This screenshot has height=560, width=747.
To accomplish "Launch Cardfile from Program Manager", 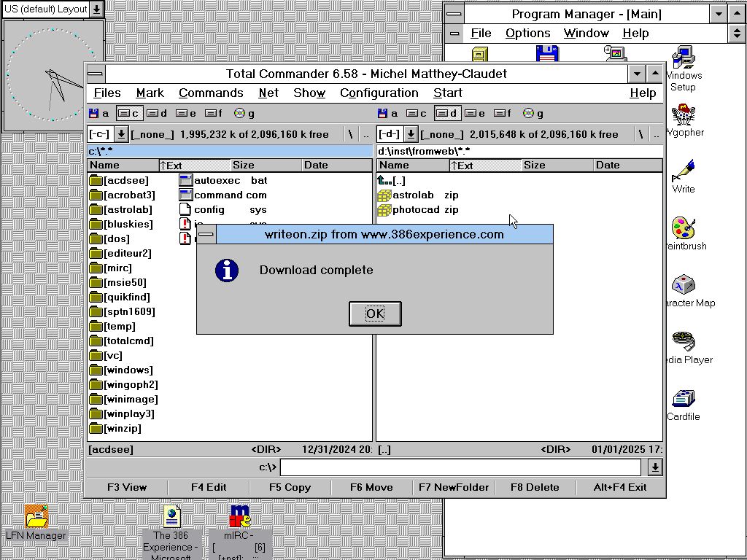I will pos(683,400).
